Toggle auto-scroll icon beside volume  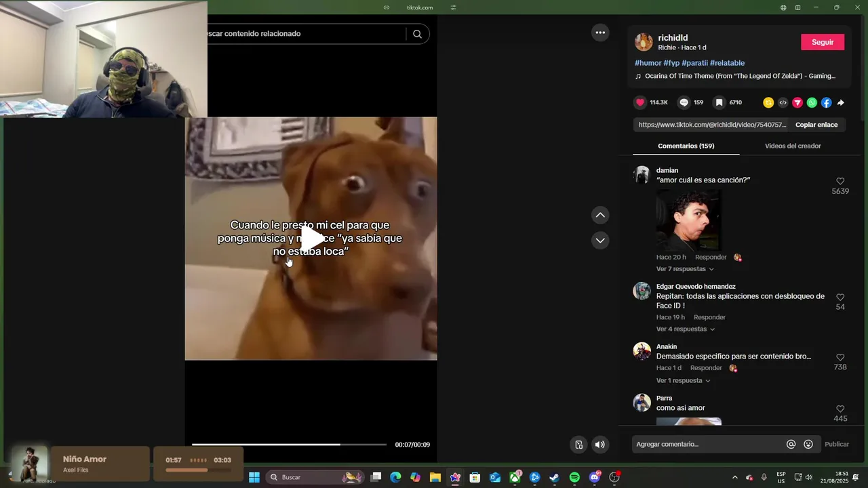pos(578,445)
